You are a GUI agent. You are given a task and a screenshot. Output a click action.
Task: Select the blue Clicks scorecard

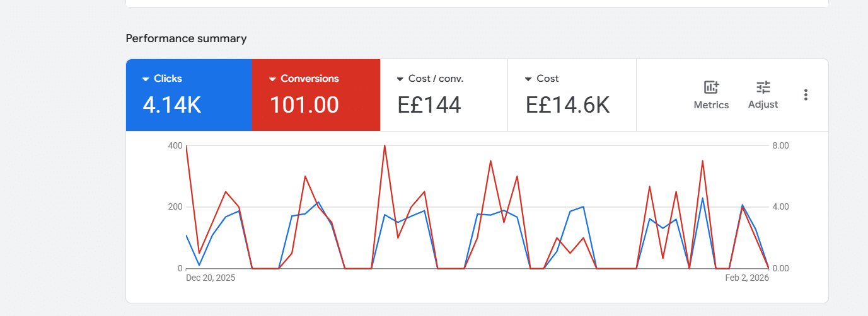189,95
